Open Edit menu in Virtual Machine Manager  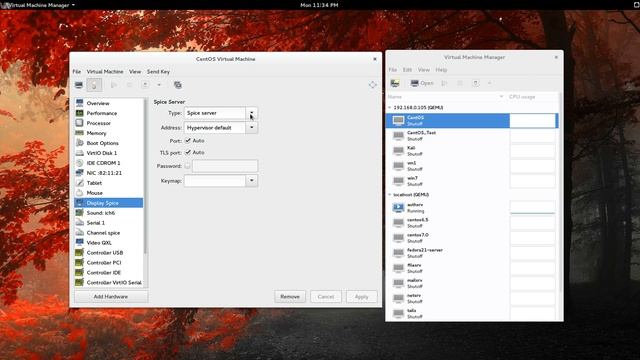pos(407,70)
